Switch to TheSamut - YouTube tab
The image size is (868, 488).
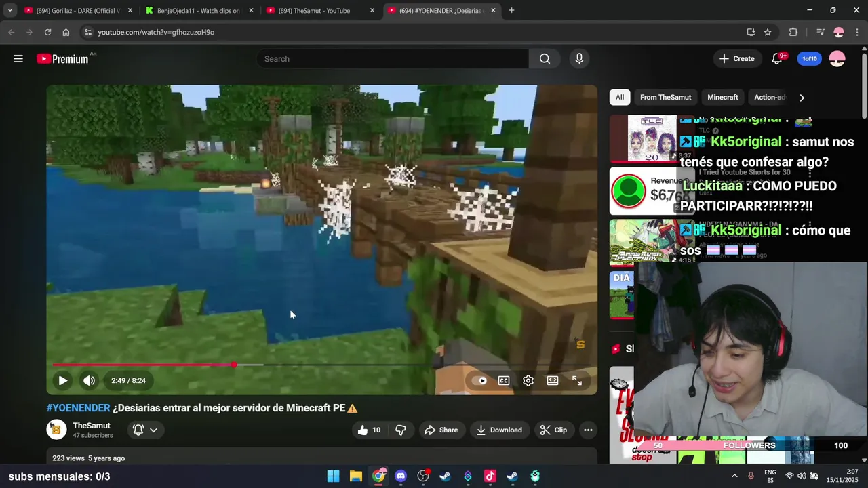[321, 10]
